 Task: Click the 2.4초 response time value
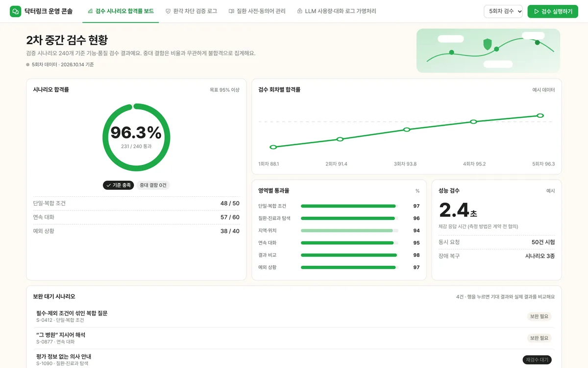[458, 210]
